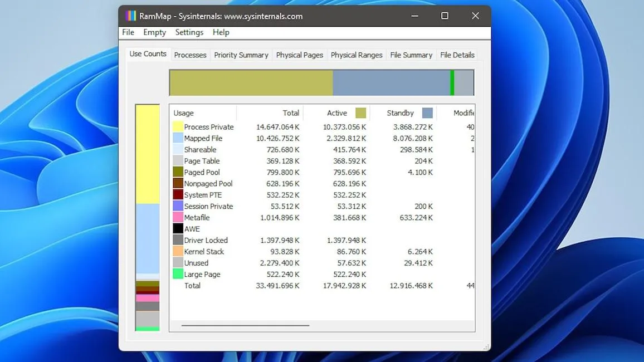Click the RamMap app icon in title bar

coord(130,16)
